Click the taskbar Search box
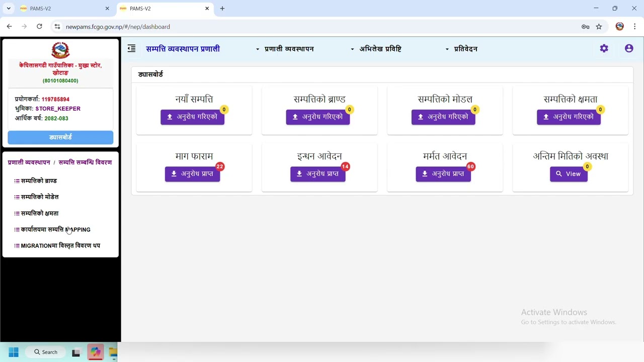Screen dimensions: 644x362 46,352
